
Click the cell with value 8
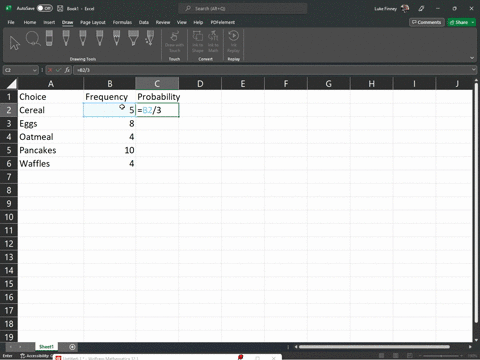(x=109, y=124)
